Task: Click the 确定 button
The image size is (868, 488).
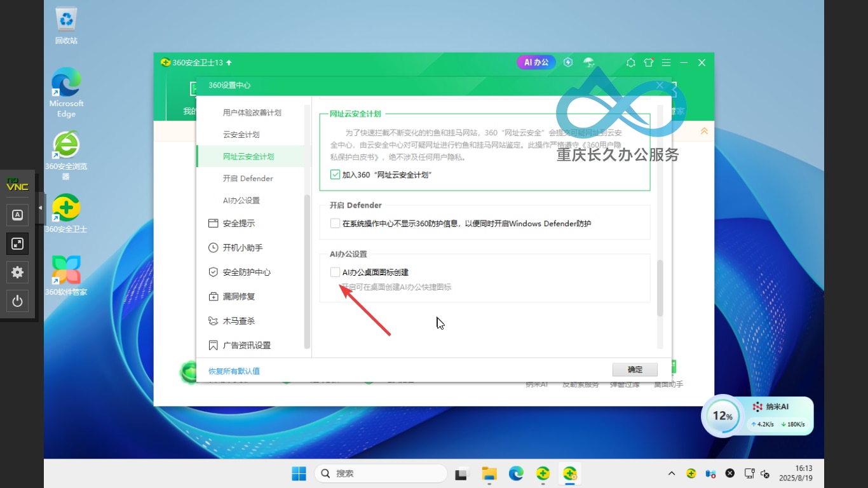Action: 635,370
